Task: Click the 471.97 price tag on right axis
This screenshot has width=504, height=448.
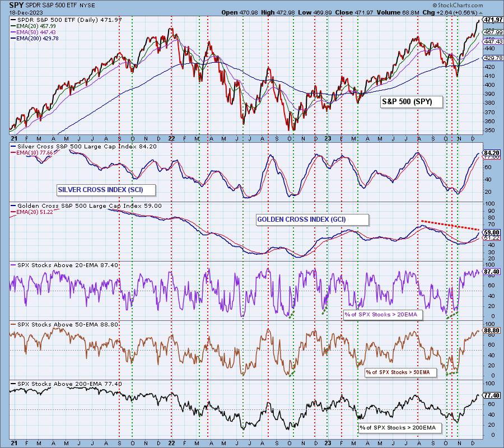Action: click(493, 20)
